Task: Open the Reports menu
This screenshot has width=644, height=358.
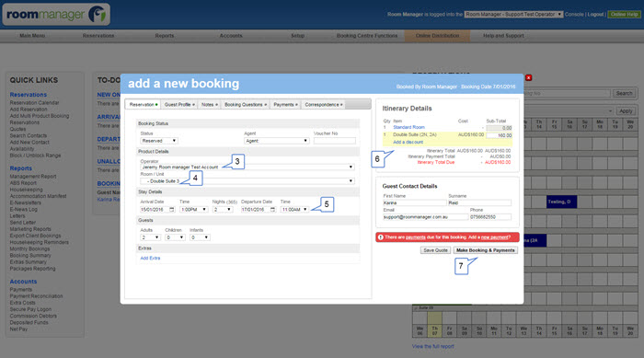Action: click(165, 36)
